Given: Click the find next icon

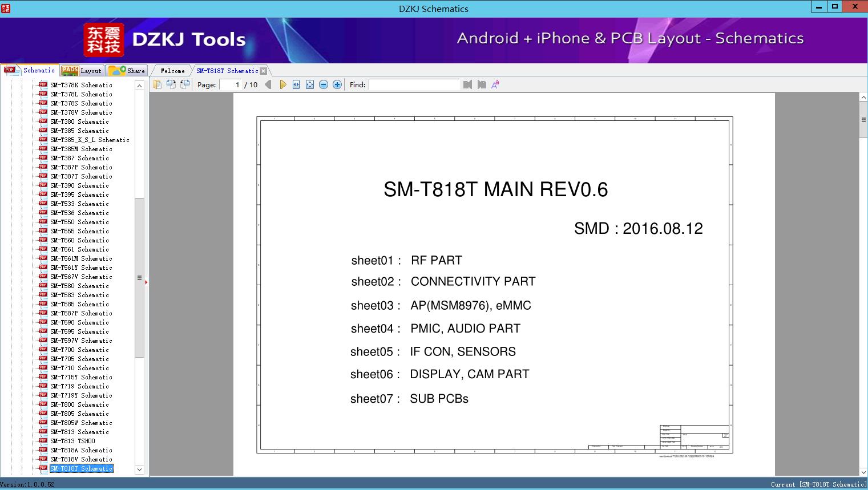Looking at the screenshot, I should [x=482, y=84].
